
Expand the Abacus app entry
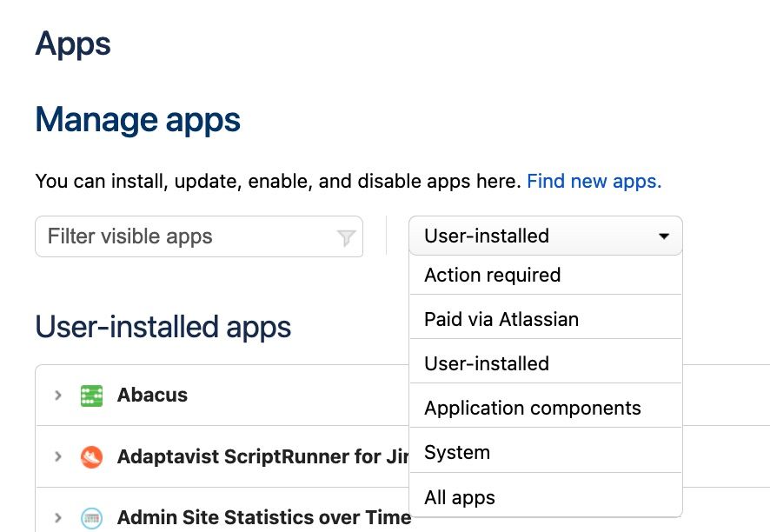click(x=57, y=395)
